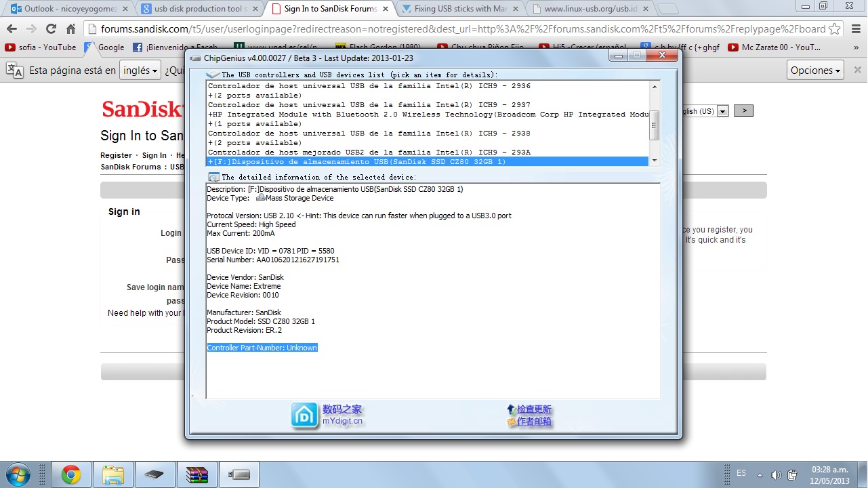Image resolution: width=868 pixels, height=488 pixels.
Task: Open the Flash Gordon (1980) bookmark
Action: pyautogui.click(x=378, y=47)
